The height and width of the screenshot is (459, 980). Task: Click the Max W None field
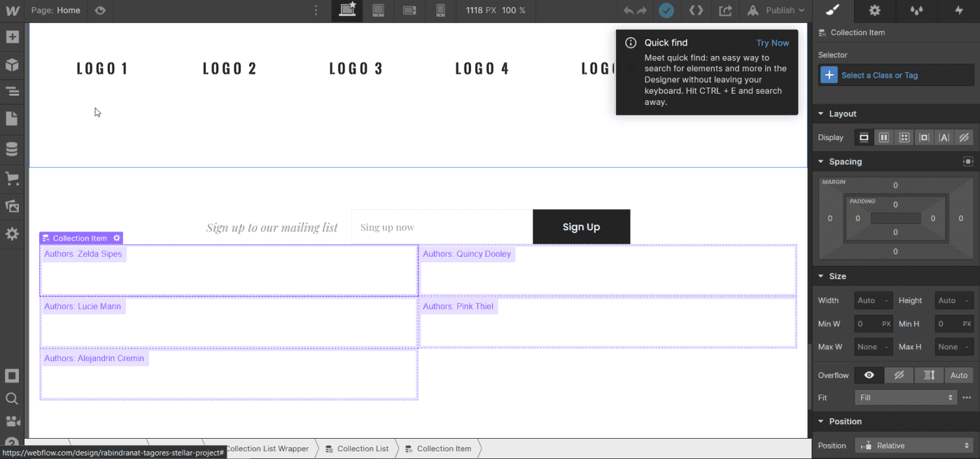pos(874,346)
